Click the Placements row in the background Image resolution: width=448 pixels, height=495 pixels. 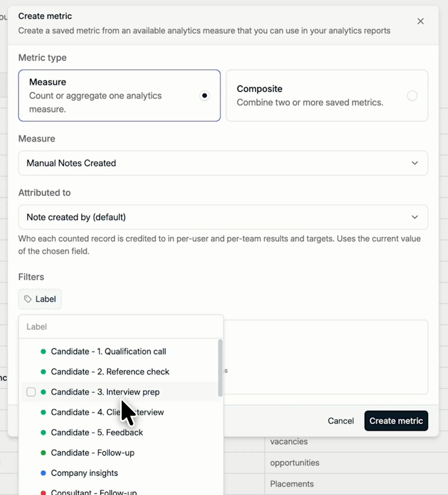[x=292, y=484]
